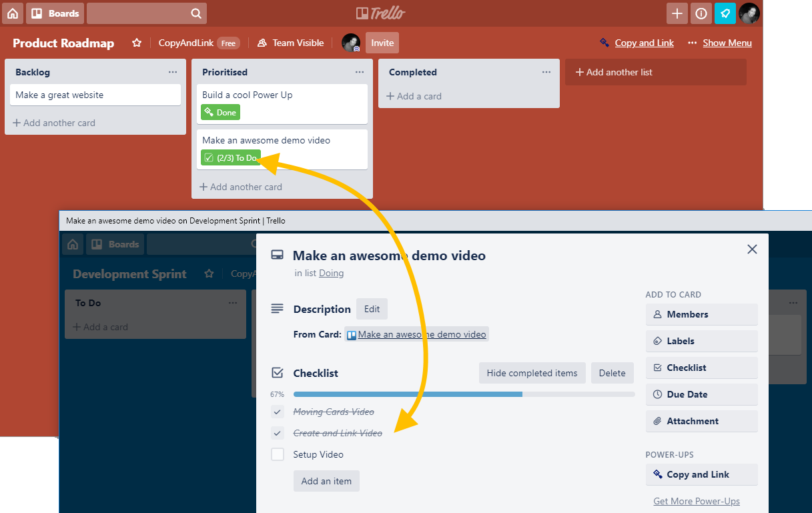Click the 67% checklist progress bar
The width and height of the screenshot is (812, 513).
464,394
